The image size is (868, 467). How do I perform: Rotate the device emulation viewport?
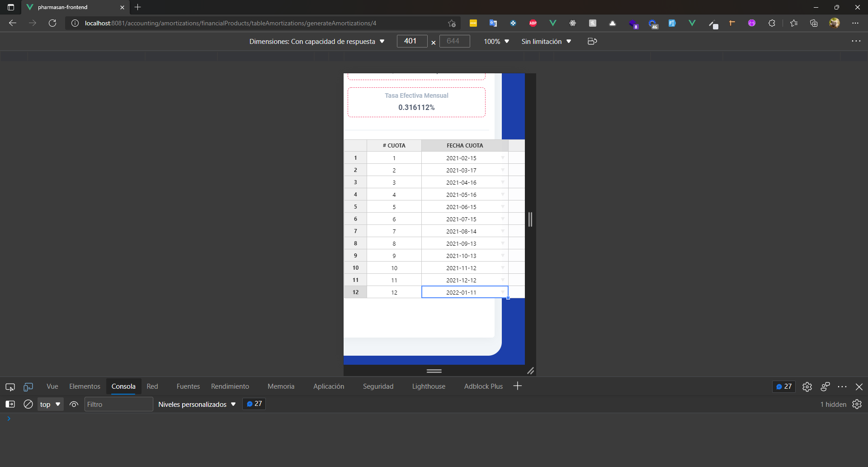click(x=592, y=41)
